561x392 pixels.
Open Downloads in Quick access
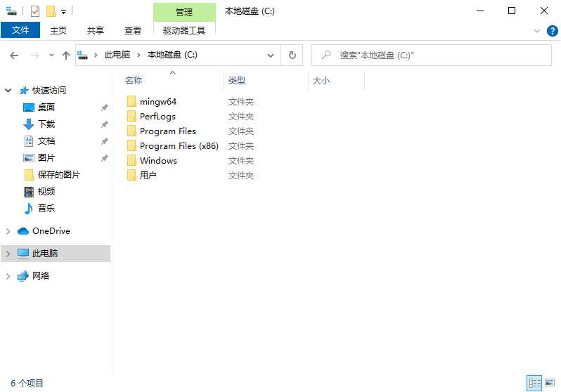[x=46, y=124]
